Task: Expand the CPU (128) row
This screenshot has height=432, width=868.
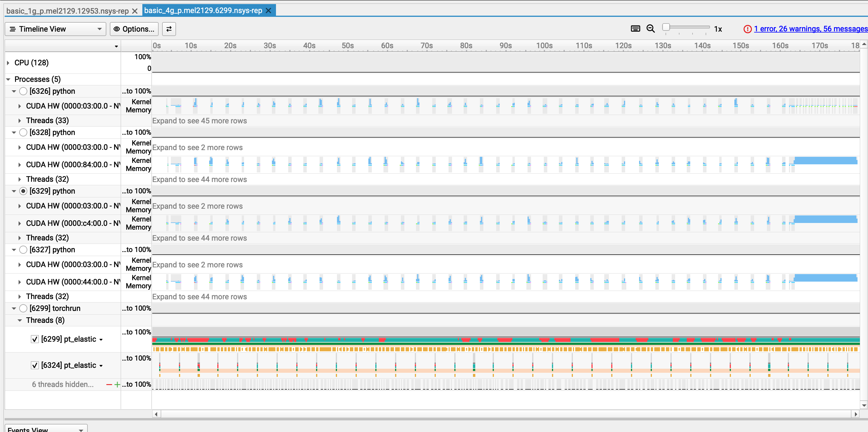Action: pyautogui.click(x=8, y=63)
